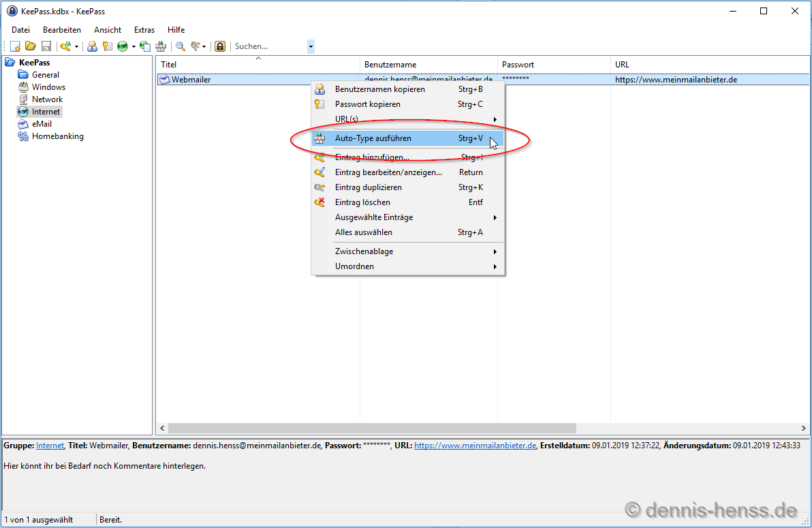Click the Find magnifier toolbar icon
Image resolution: width=812 pixels, height=528 pixels.
pos(181,46)
